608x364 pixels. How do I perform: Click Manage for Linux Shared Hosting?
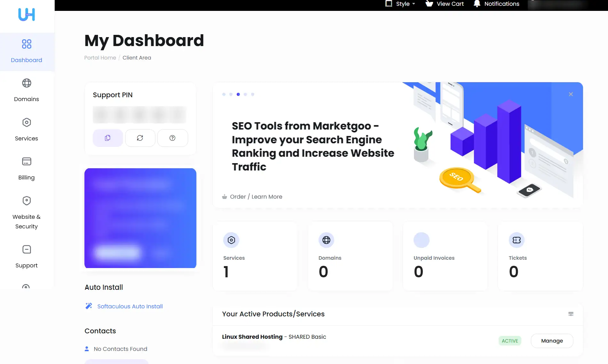click(x=552, y=341)
